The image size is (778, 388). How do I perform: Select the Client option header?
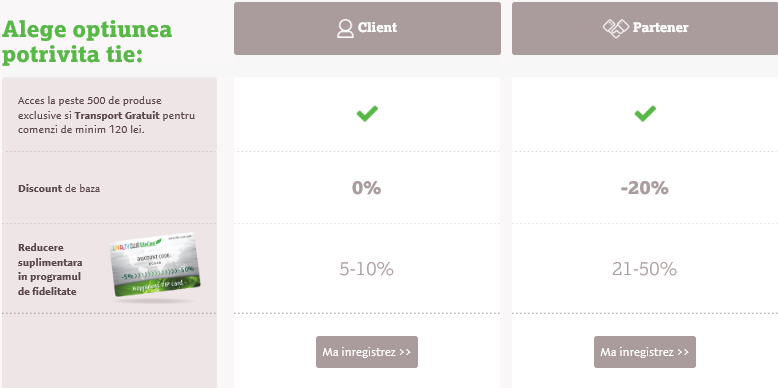pos(367,28)
